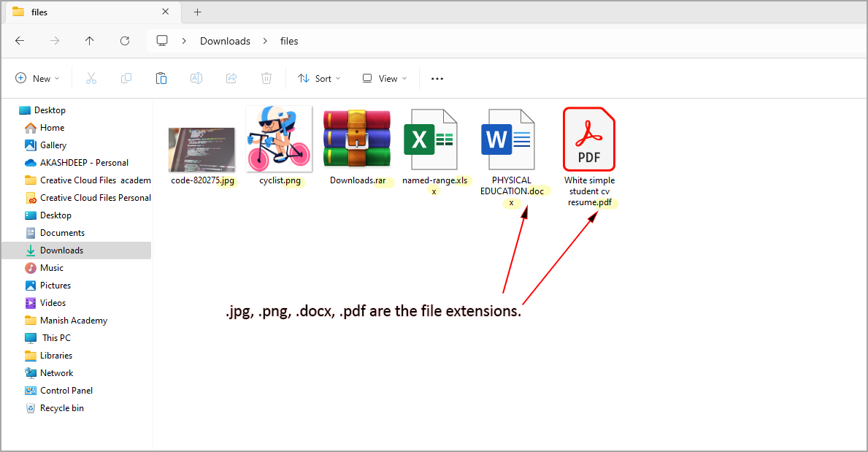This screenshot has width=868, height=452.
Task: Click Downloads in the address breadcrumb
Action: 225,41
